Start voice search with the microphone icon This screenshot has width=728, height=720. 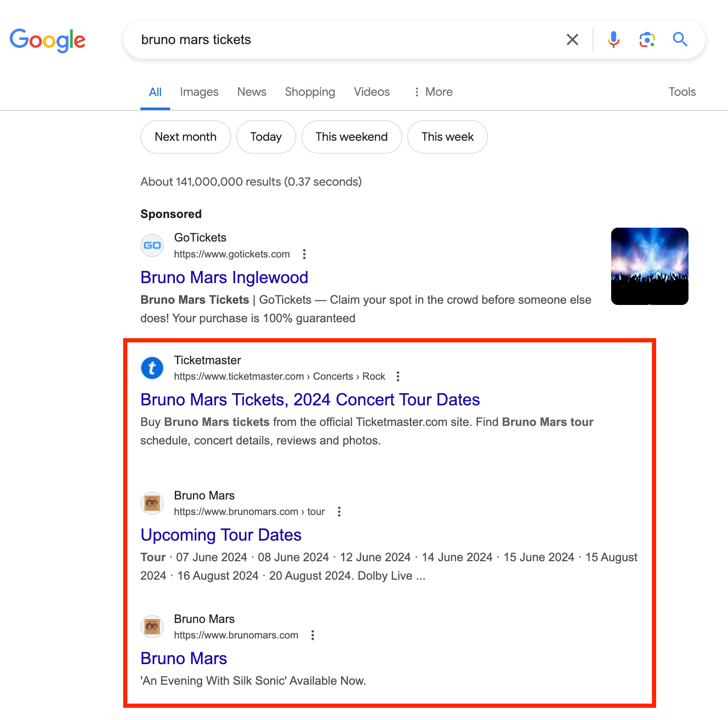coord(614,39)
